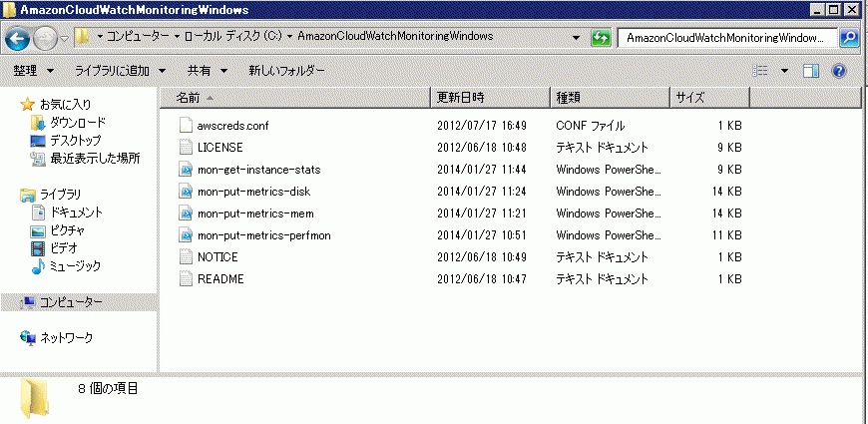
Task: Open ピクチャ library
Action: tap(68, 230)
